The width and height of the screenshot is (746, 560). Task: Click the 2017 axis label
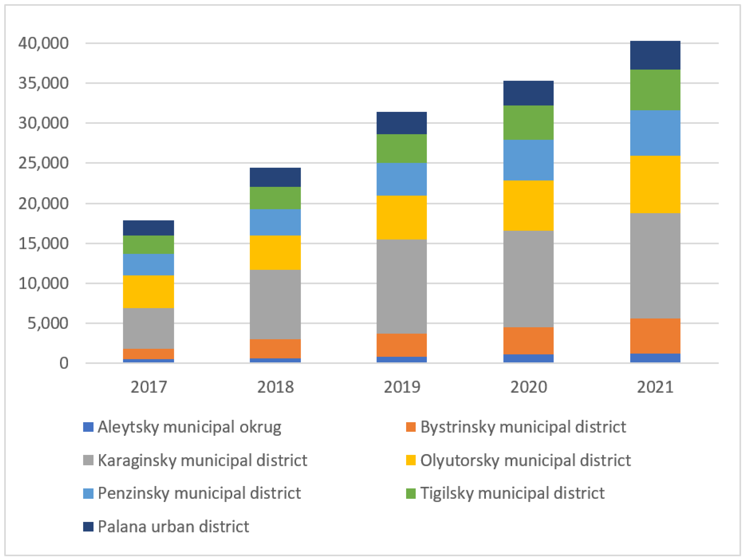pyautogui.click(x=148, y=387)
